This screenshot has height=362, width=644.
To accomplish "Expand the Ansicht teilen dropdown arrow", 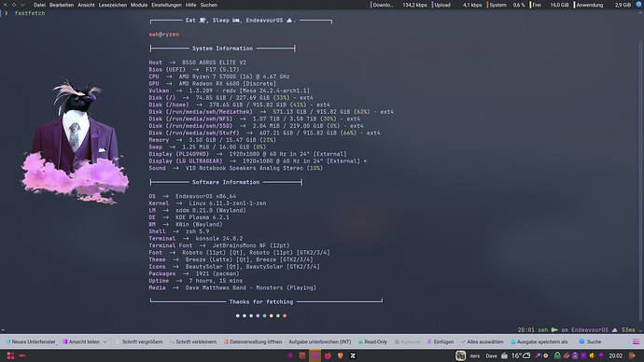I will 105,341.
